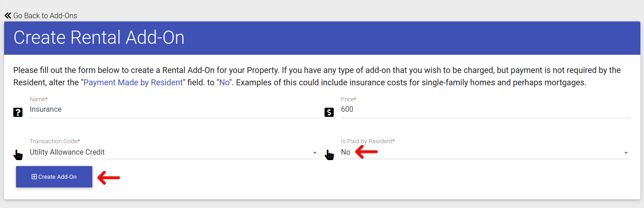
Task: Click the Create Rental Add-On header title
Action: [x=99, y=38]
